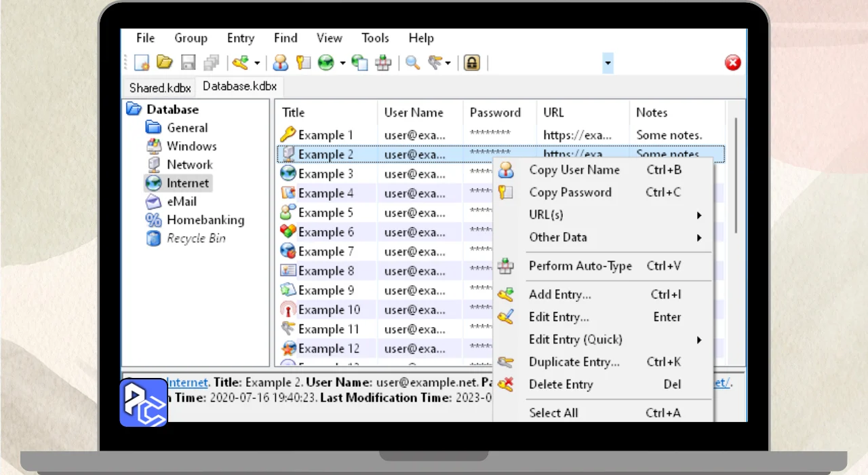Click the Copy Password key toolbar icon
Image resolution: width=868 pixels, height=475 pixels.
coord(303,63)
